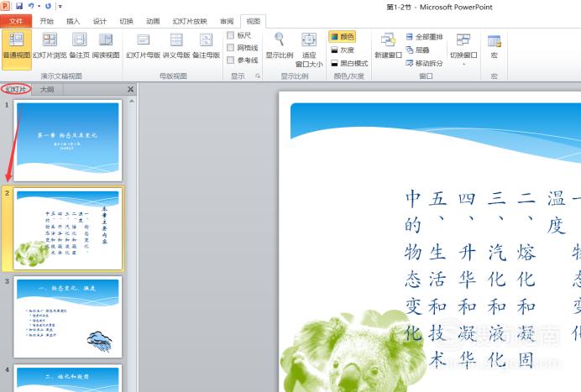This screenshot has width=581, height=392.
Task: Select slide 3 thumbnail
Action: tap(68, 316)
